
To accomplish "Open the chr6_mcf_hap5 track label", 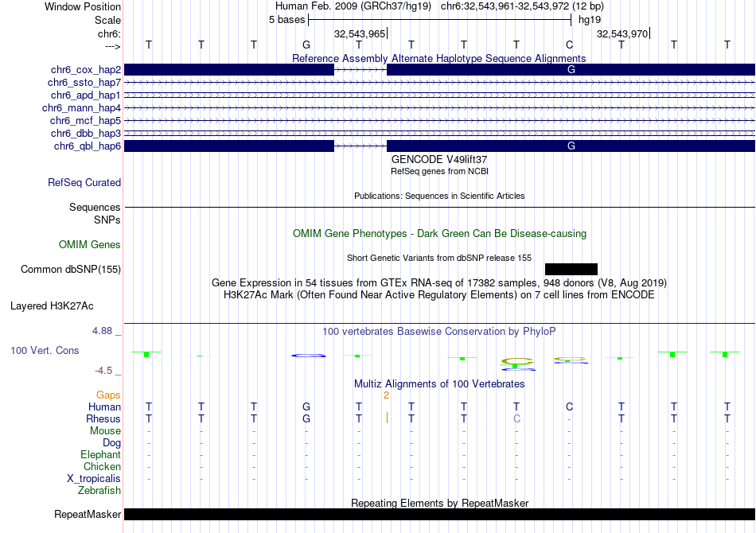I will [x=85, y=120].
